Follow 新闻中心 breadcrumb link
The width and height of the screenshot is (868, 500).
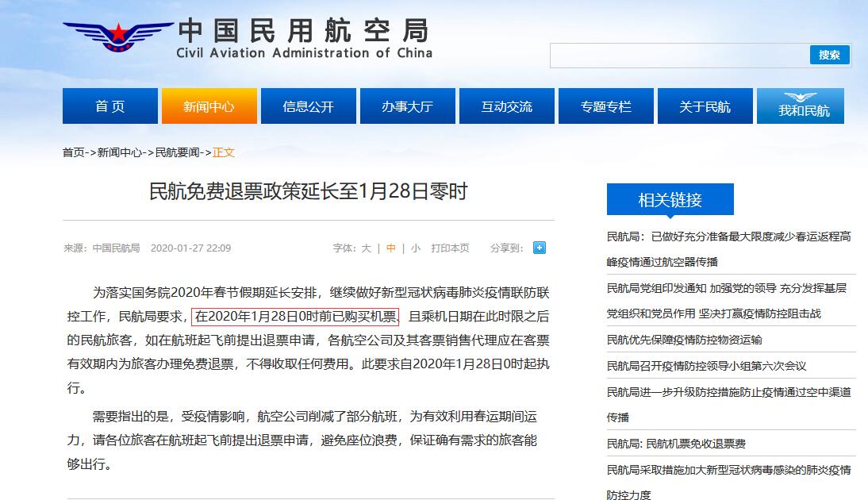pos(120,152)
